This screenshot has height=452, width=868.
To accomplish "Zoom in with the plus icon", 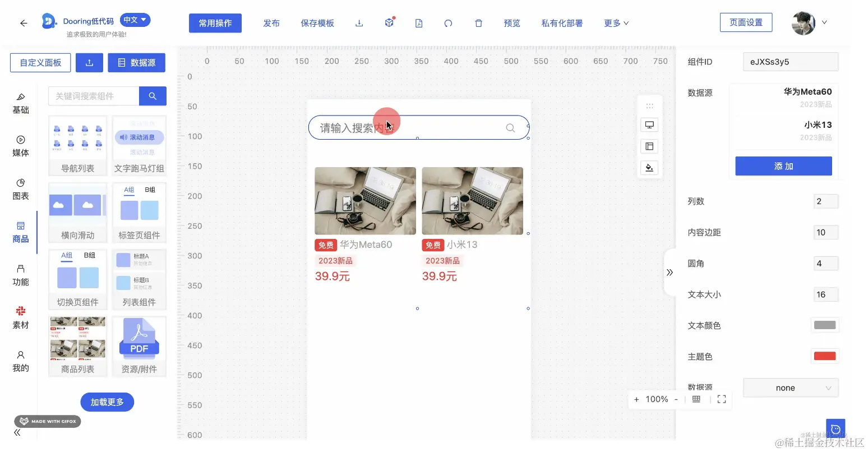I will click(x=636, y=399).
